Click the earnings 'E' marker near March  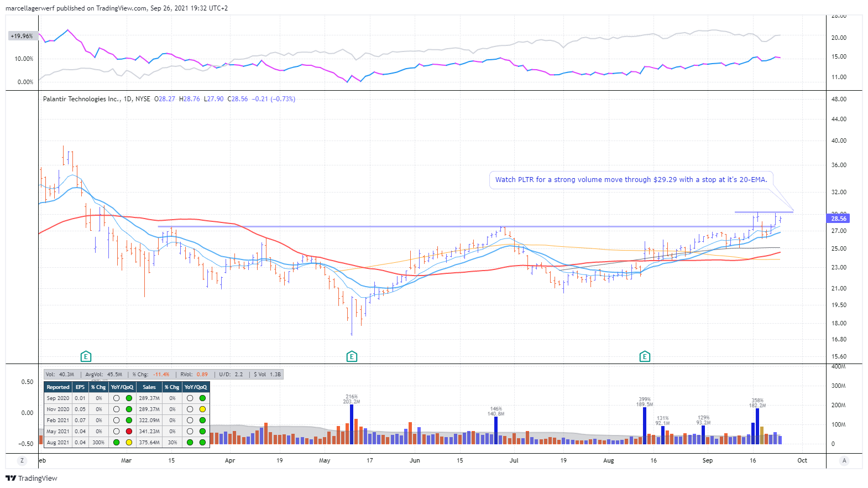click(86, 356)
